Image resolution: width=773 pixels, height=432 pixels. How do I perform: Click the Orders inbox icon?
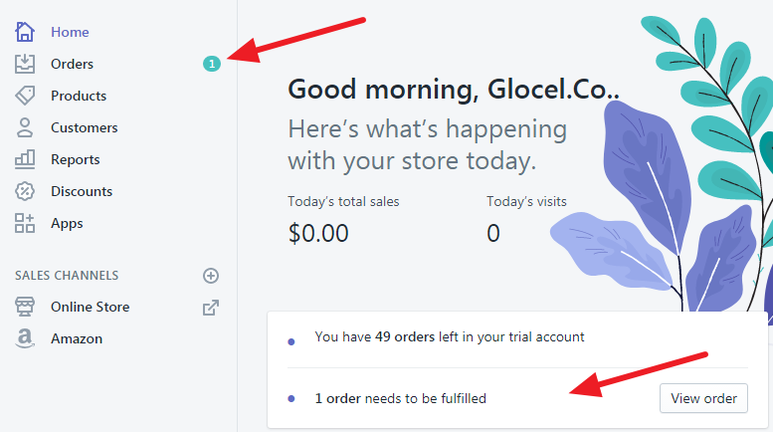pos(25,64)
